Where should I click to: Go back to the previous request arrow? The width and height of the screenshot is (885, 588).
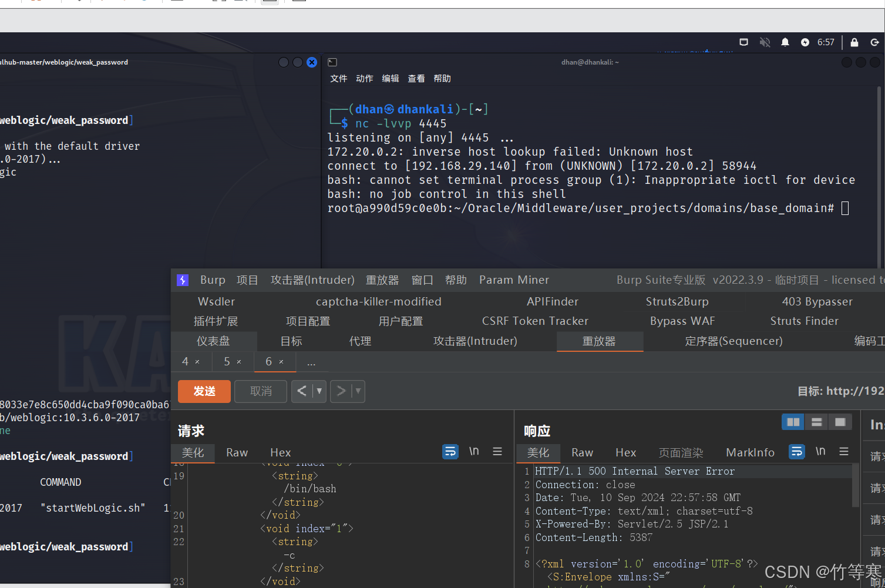301,391
